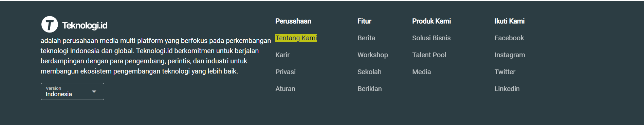Screen dimensions: 644x125
Task: Open the Media product link
Action: pos(422,72)
